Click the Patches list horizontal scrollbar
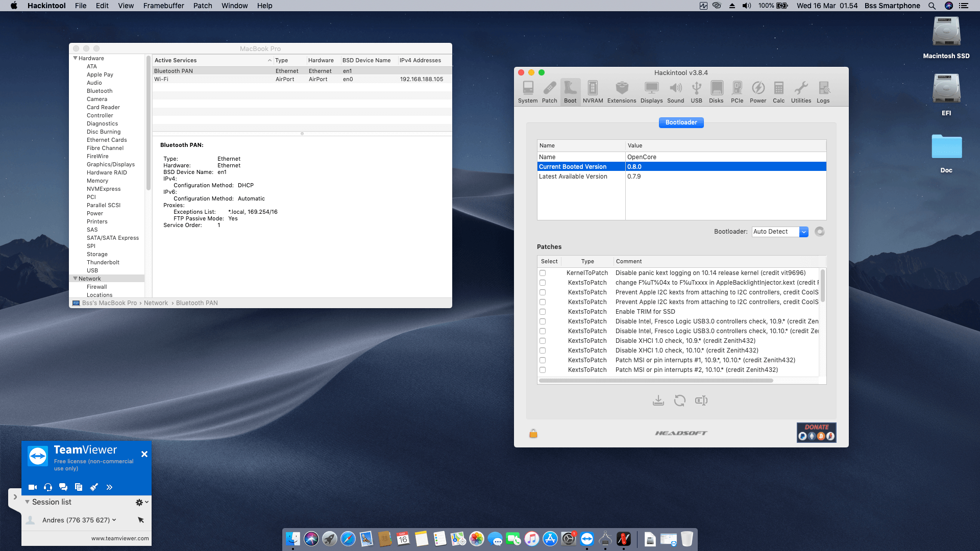 [656, 381]
